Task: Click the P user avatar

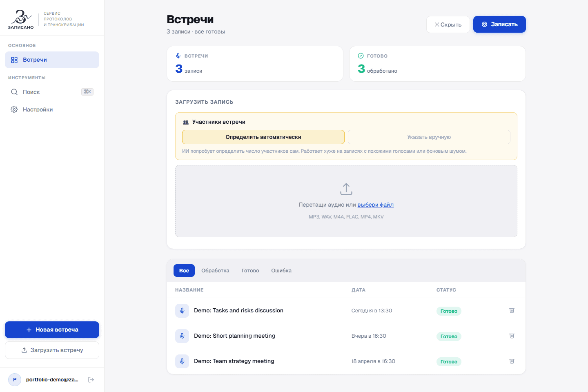Action: coord(15,380)
